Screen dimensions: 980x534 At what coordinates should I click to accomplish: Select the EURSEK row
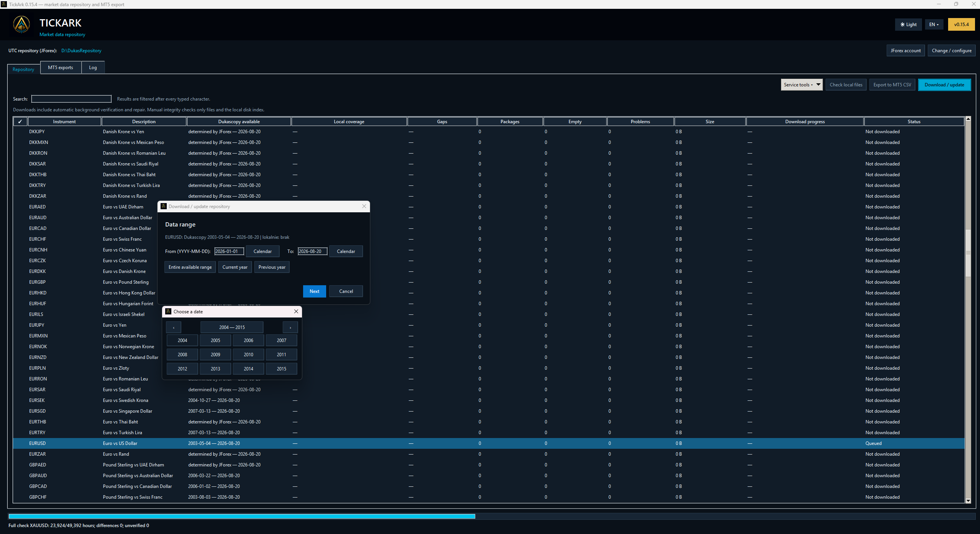489,400
